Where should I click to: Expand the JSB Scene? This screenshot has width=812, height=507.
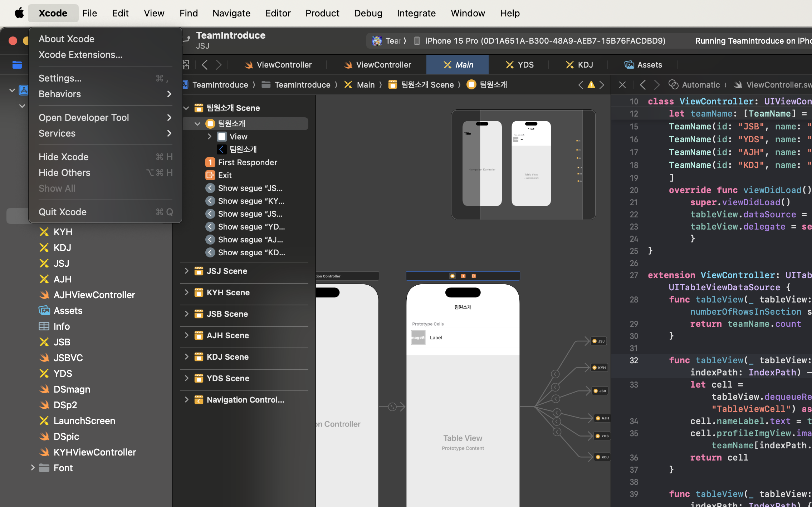[186, 314]
